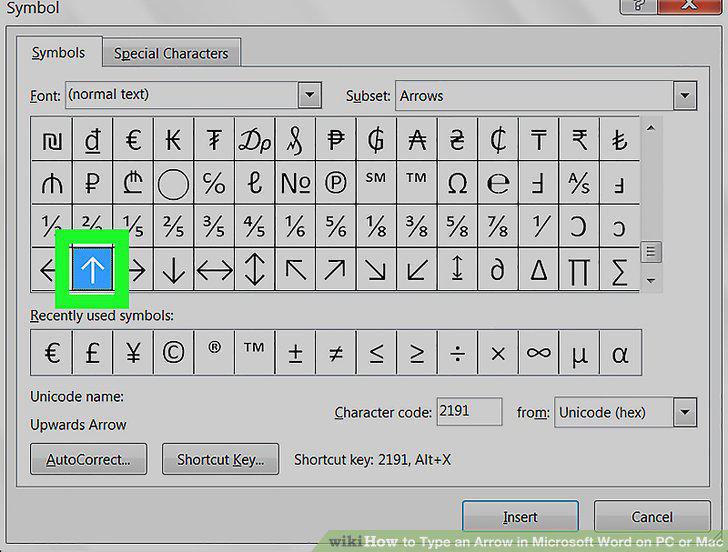This screenshot has height=552, width=728.
Task: Select the Indian Rupee sign symbol
Action: point(579,139)
